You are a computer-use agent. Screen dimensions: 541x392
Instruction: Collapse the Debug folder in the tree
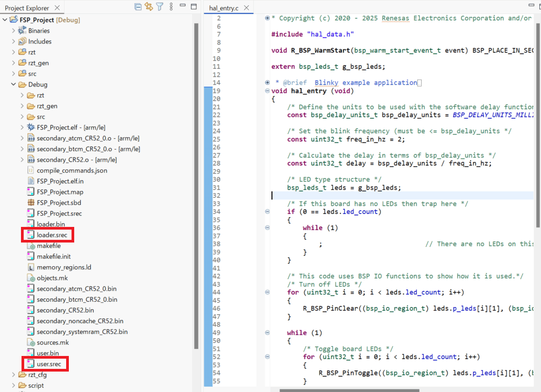point(14,84)
